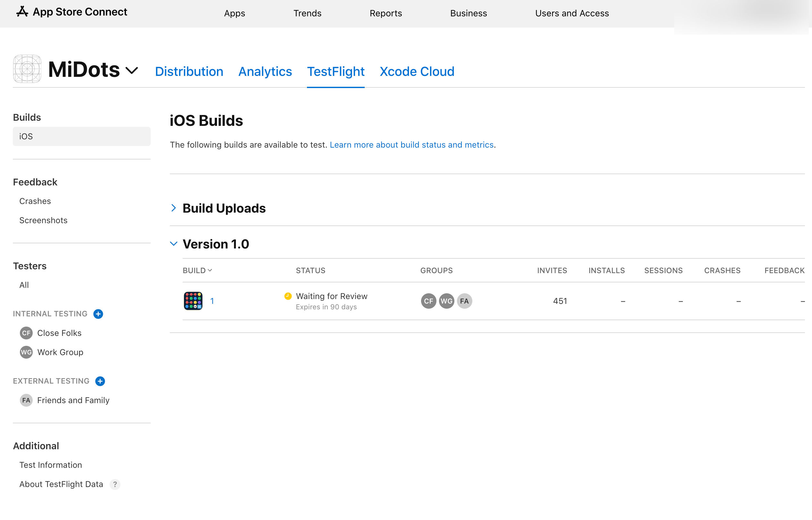Select iOS under Builds
Image resolution: width=812 pixels, height=520 pixels.
(x=82, y=136)
